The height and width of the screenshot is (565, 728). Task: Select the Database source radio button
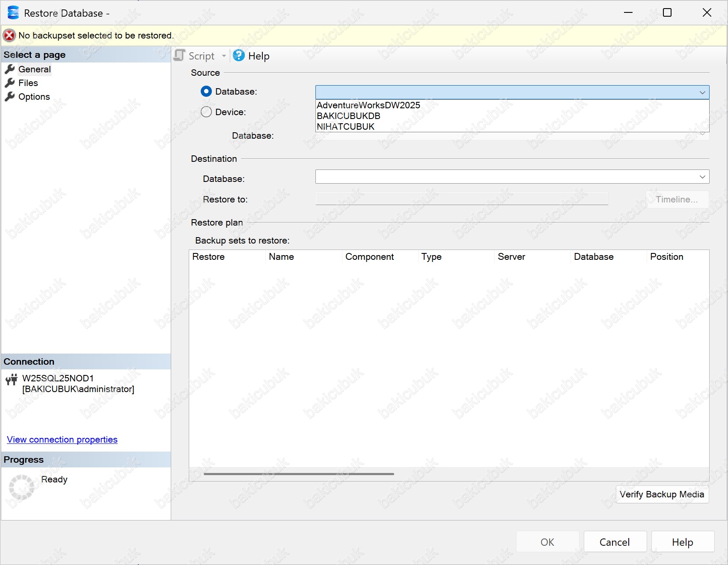pyautogui.click(x=206, y=92)
